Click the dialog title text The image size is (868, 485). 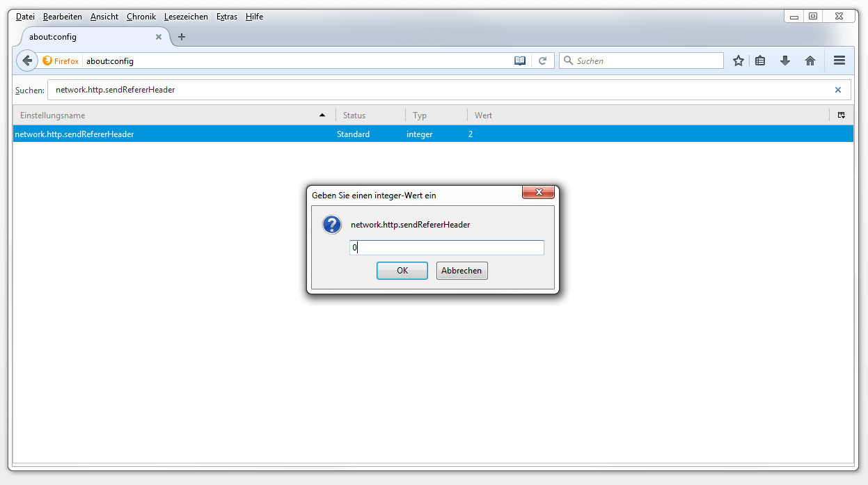pyautogui.click(x=374, y=196)
